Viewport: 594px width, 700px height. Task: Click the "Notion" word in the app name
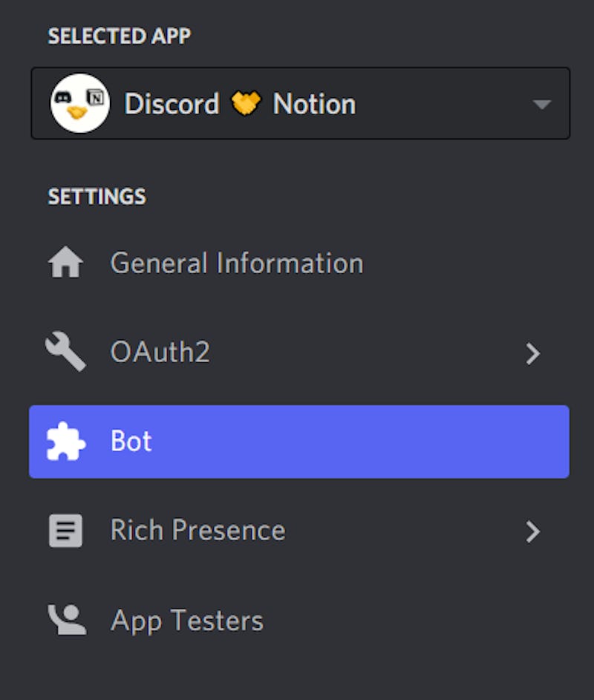[314, 104]
